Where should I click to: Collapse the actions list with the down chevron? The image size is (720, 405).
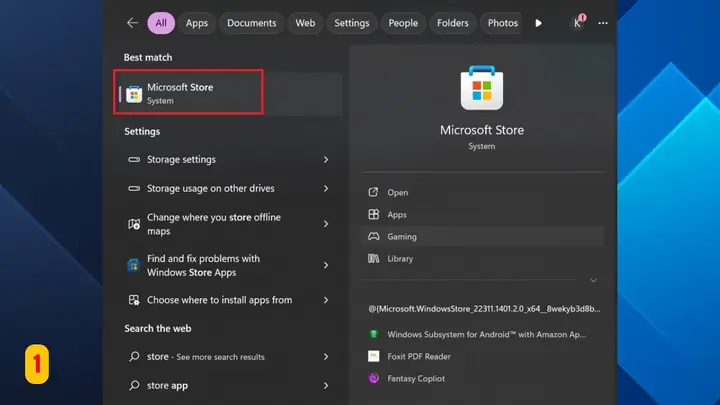[593, 280]
